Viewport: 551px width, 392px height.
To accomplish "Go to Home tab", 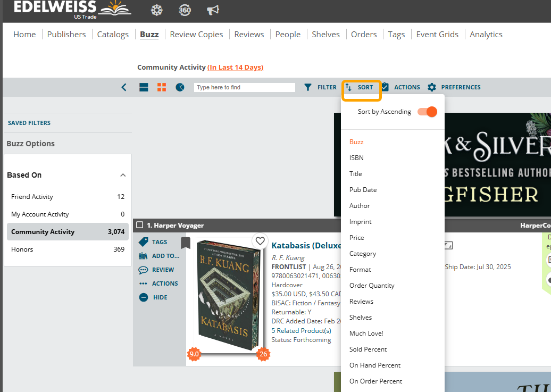I will [x=24, y=35].
